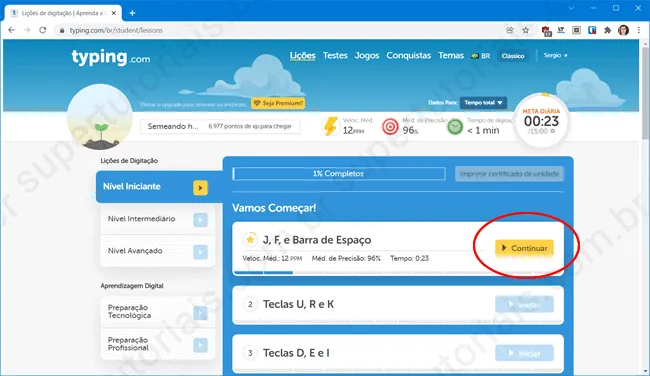The width and height of the screenshot is (650, 376).
Task: Click the lightning bolt speed icon
Action: pyautogui.click(x=330, y=126)
